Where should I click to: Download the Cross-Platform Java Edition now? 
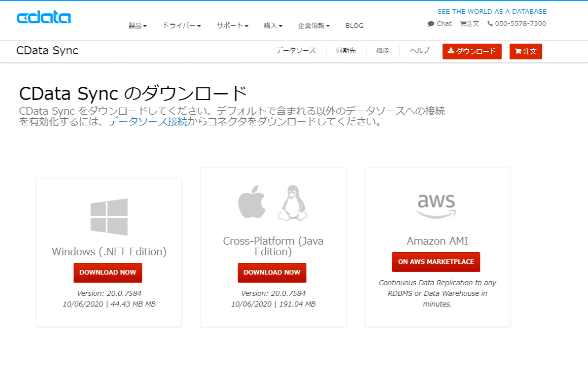(x=272, y=273)
